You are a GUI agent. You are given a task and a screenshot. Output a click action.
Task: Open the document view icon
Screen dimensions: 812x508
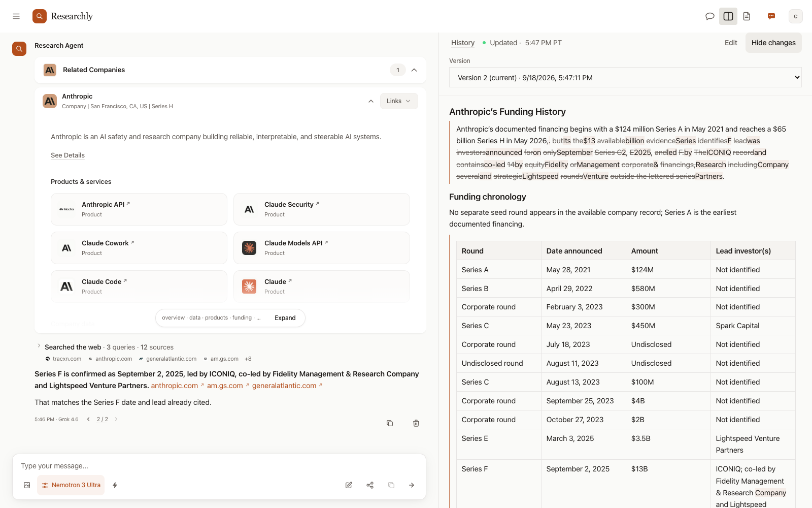click(x=747, y=16)
